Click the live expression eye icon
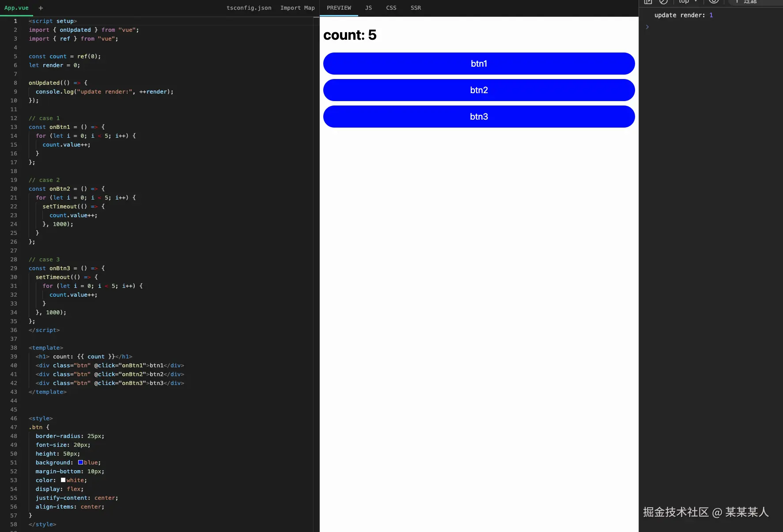The image size is (783, 532). click(714, 2)
